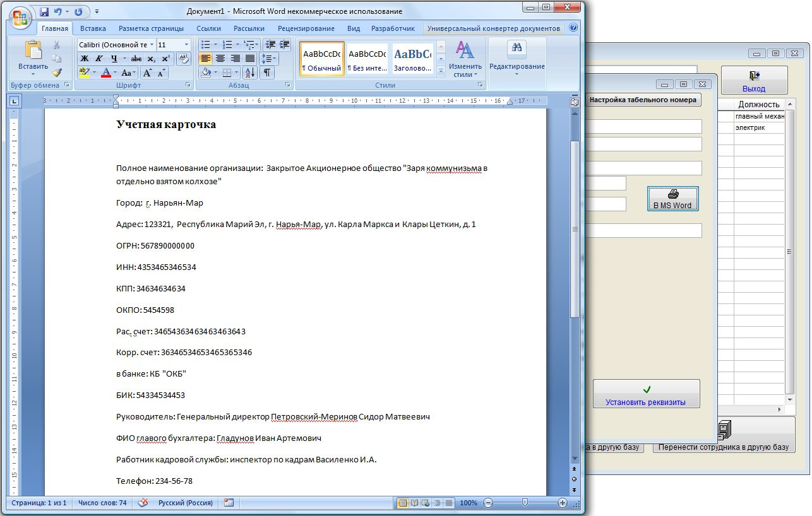Apply superscript formatting
This screenshot has width=812, height=516.
pyautogui.click(x=165, y=59)
